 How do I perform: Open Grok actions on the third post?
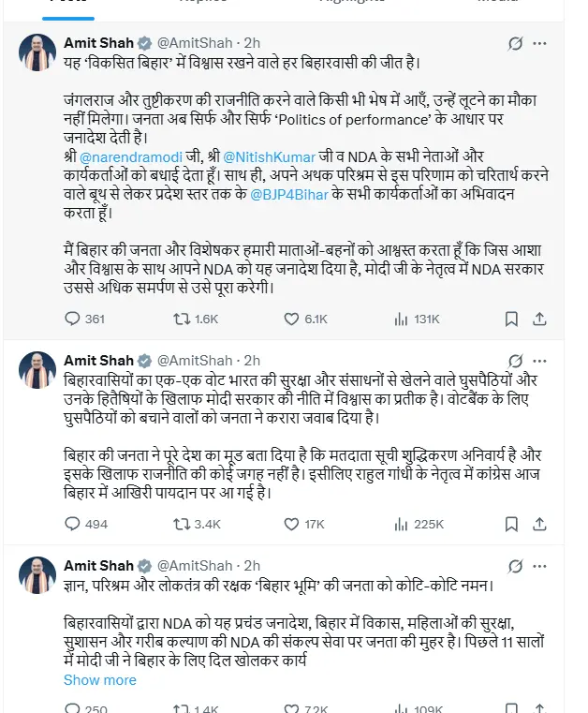[x=514, y=566]
